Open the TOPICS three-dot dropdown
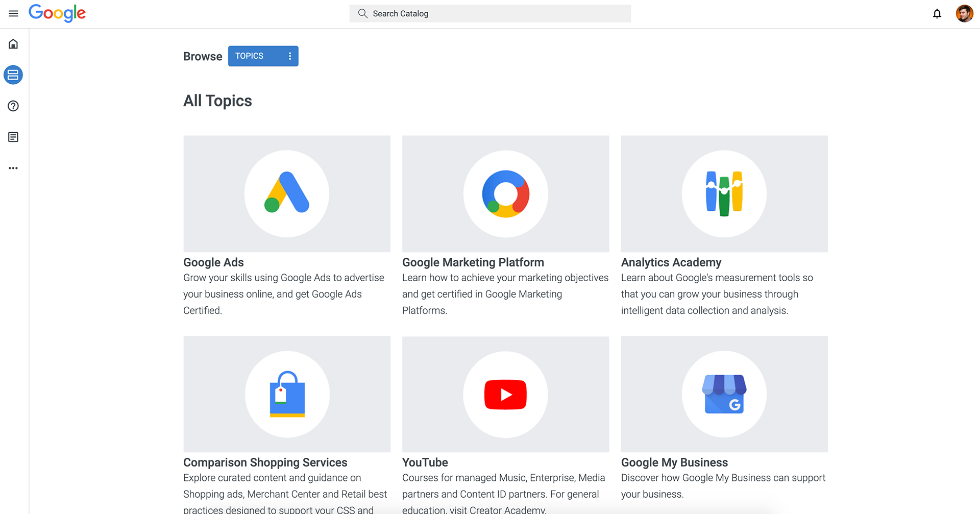Image resolution: width=980 pixels, height=514 pixels. pos(290,56)
